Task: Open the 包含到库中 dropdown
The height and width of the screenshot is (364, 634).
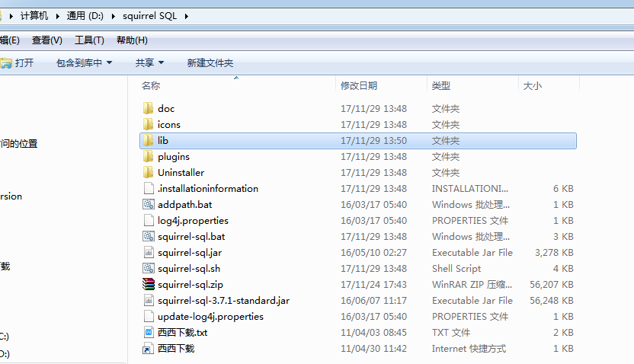Action: coord(84,63)
